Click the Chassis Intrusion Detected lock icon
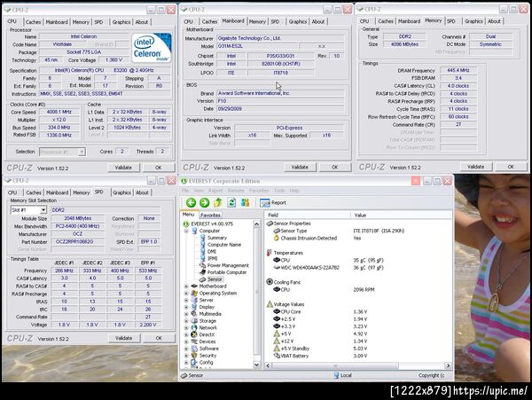 tap(277, 239)
